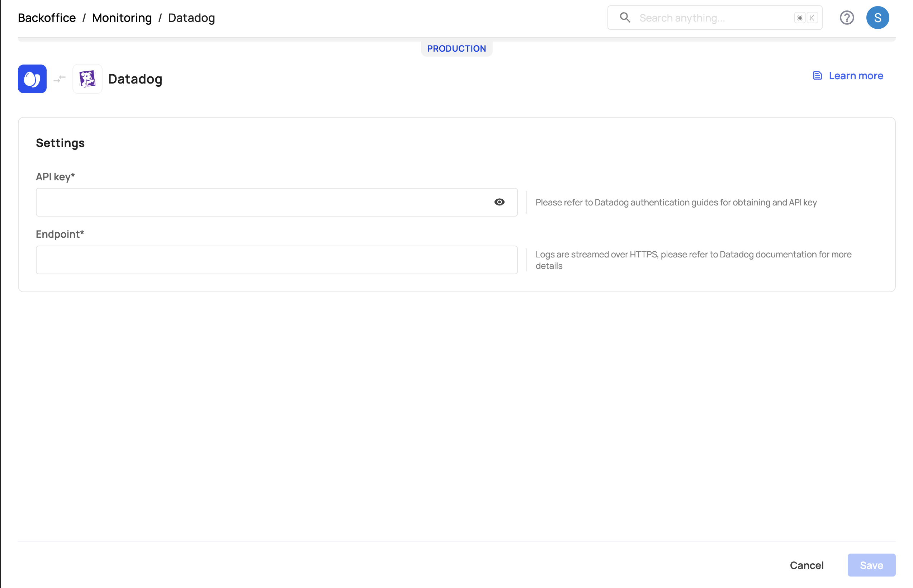
Task: Click the Datadog breadcrumb item
Action: point(191,18)
